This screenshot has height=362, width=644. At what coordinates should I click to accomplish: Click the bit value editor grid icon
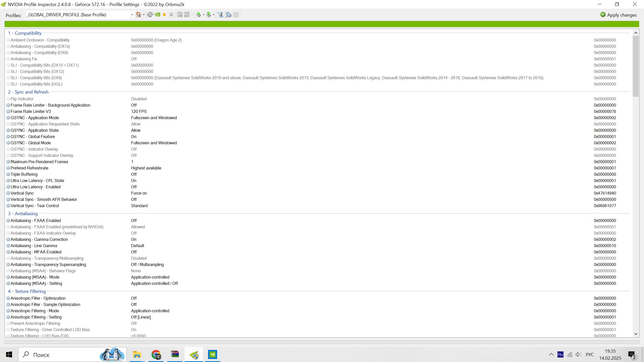(x=236, y=15)
